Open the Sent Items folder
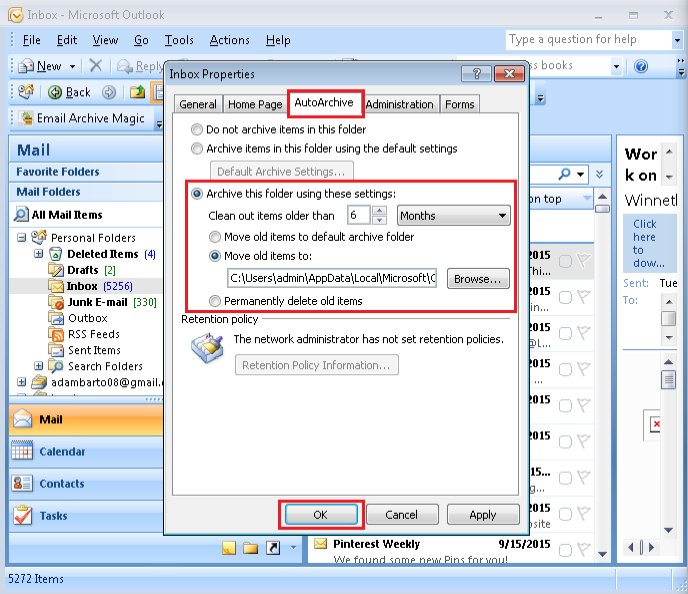This screenshot has width=688, height=594. tap(84, 350)
